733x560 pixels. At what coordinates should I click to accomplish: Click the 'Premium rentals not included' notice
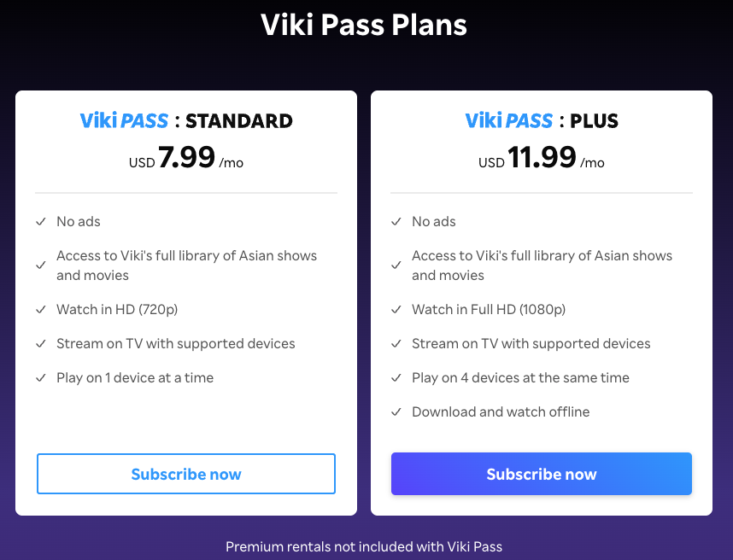point(364,547)
